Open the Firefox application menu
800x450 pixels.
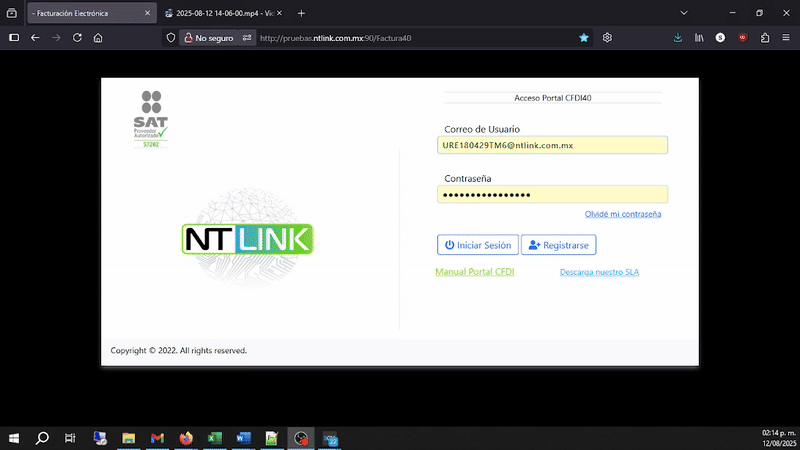(x=786, y=38)
